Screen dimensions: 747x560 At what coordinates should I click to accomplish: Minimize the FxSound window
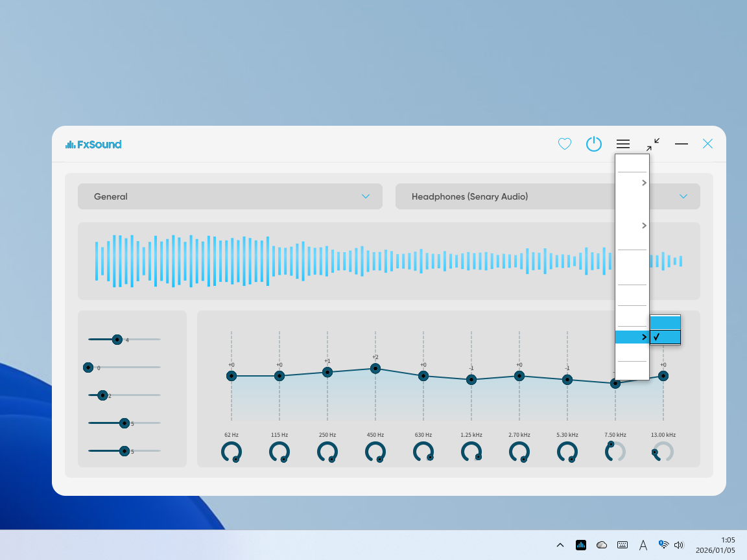pyautogui.click(x=682, y=143)
